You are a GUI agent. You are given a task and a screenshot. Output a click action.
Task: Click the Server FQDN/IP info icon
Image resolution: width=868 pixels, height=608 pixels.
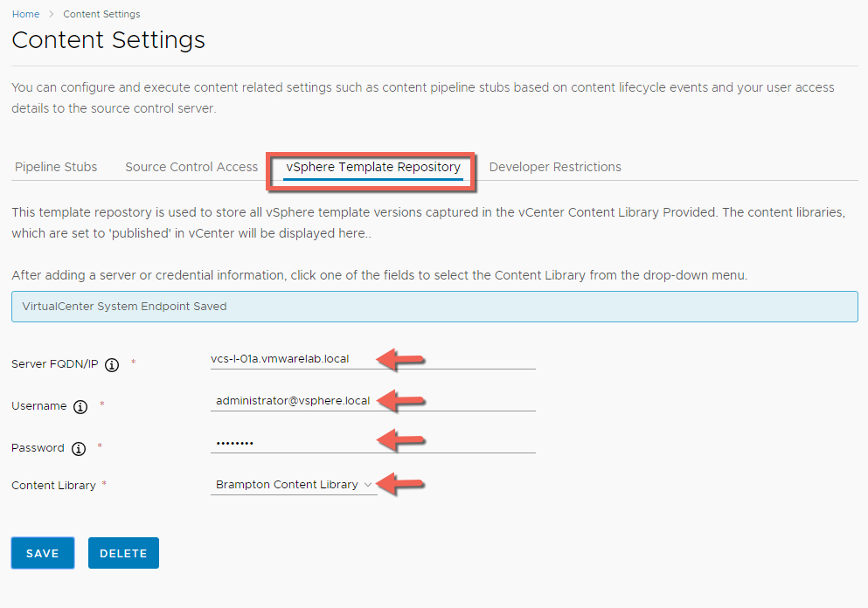coord(112,365)
